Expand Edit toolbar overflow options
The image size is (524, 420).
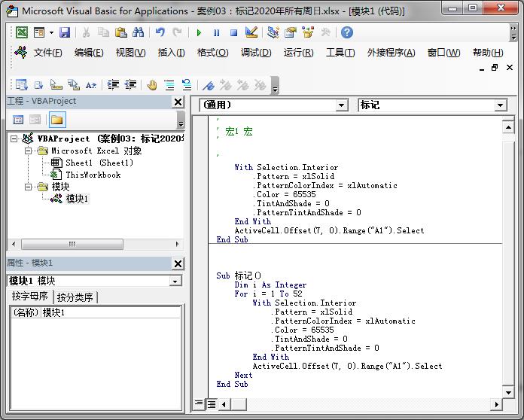[x=275, y=86]
